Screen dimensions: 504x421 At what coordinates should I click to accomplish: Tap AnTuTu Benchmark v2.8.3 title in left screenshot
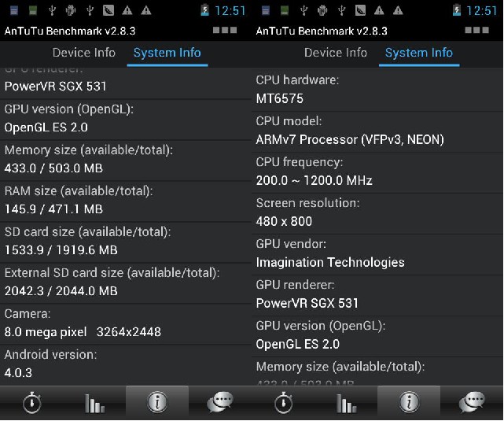point(70,31)
